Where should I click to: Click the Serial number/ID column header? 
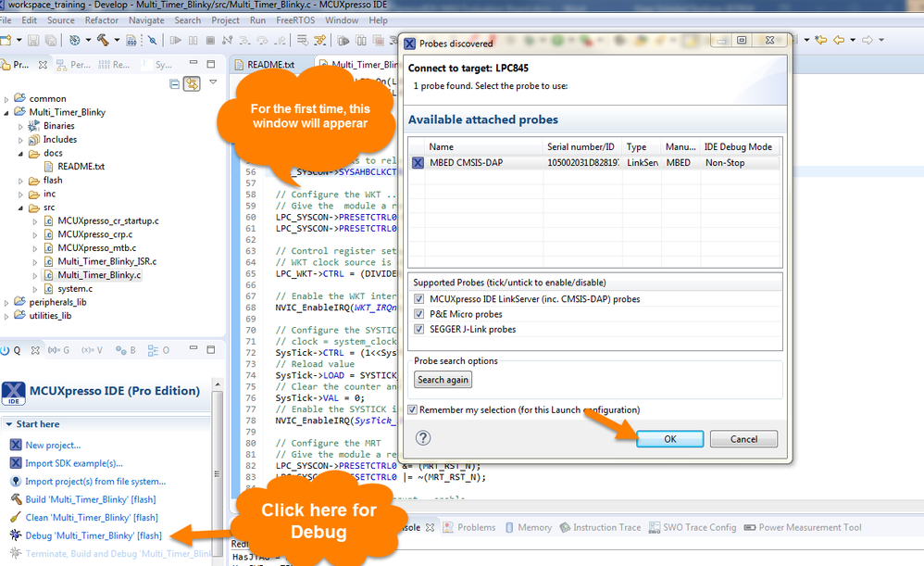(x=582, y=146)
